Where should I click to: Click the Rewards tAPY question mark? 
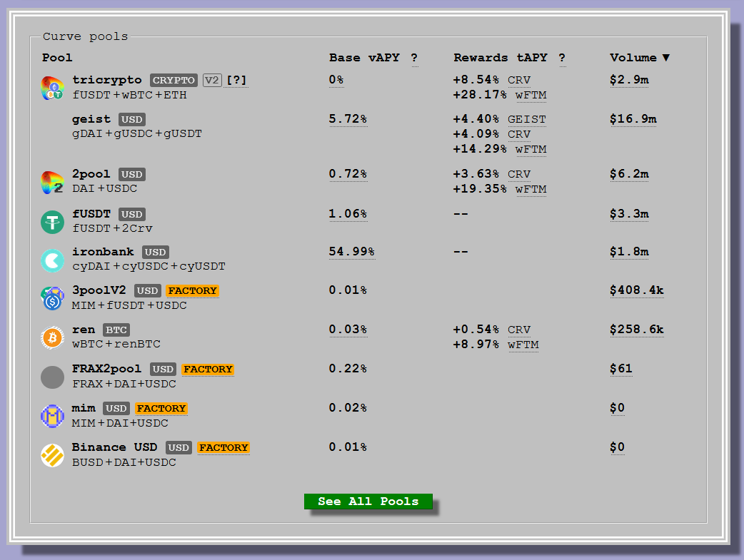point(562,58)
